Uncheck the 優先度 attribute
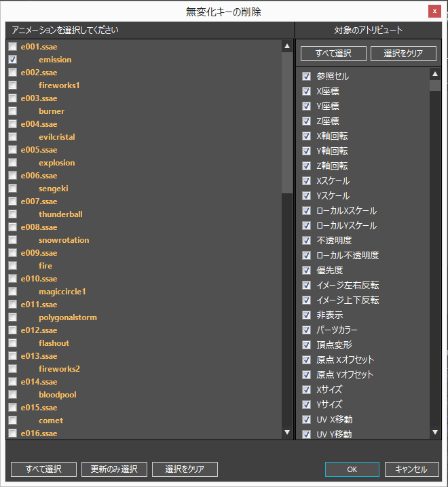 307,270
